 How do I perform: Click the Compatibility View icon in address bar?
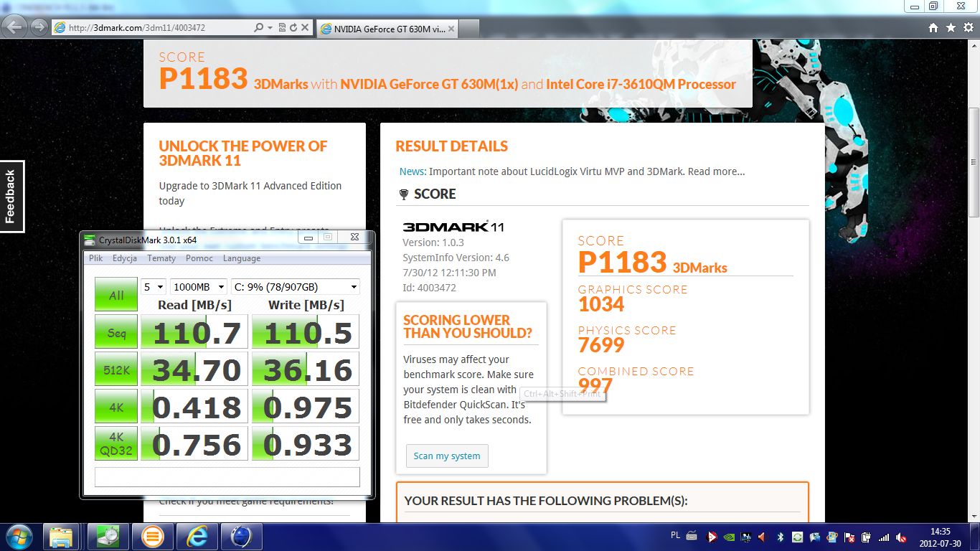[x=282, y=28]
